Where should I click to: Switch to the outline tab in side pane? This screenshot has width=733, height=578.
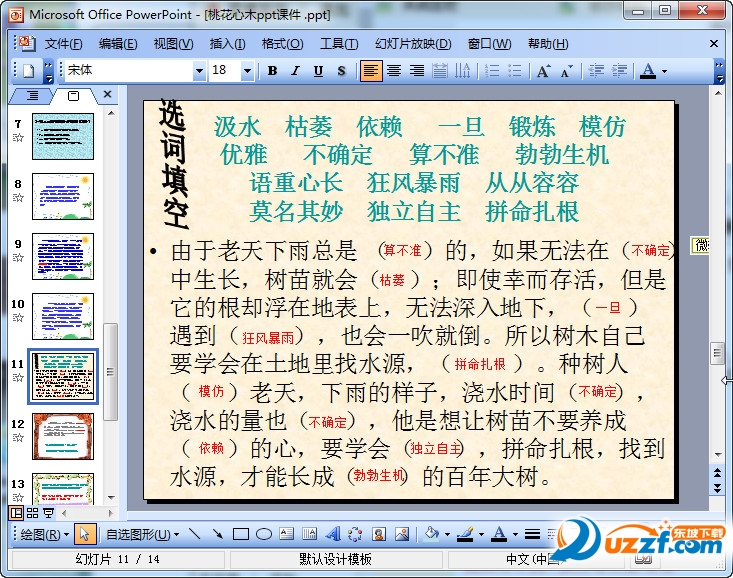tap(32, 96)
